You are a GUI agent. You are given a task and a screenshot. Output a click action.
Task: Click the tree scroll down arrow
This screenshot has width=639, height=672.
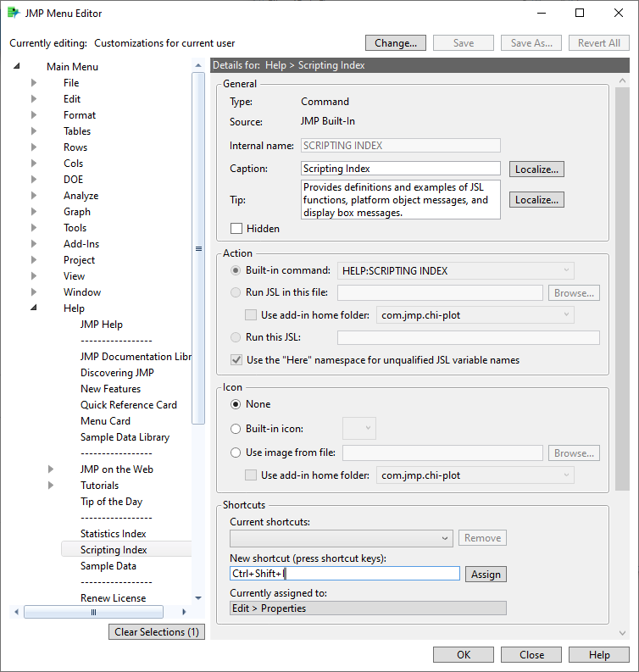coord(198,598)
